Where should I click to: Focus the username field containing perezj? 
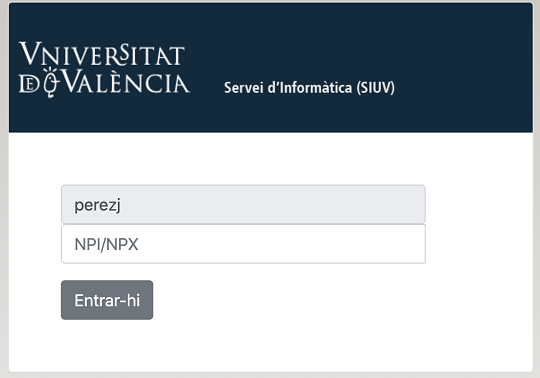click(243, 204)
